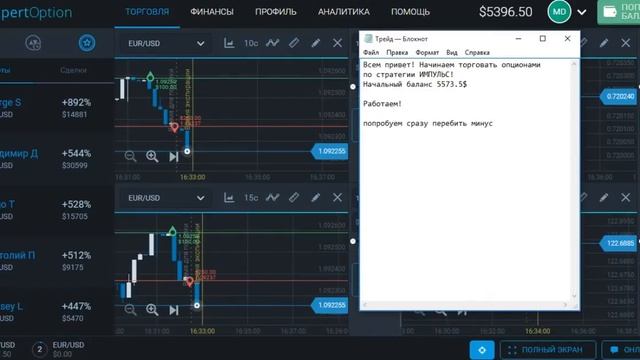Open EUR/USD asset dropdown in bottom chart
The height and width of the screenshot is (360, 640).
[x=166, y=198]
